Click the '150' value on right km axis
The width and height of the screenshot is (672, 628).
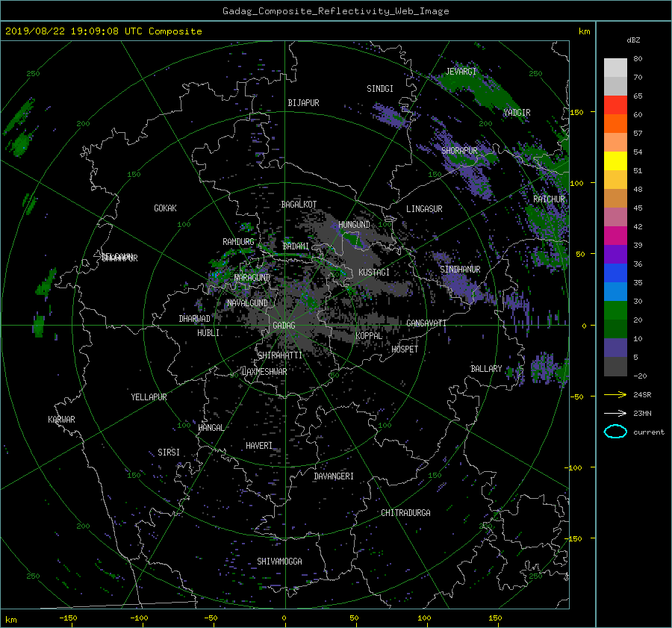[577, 112]
